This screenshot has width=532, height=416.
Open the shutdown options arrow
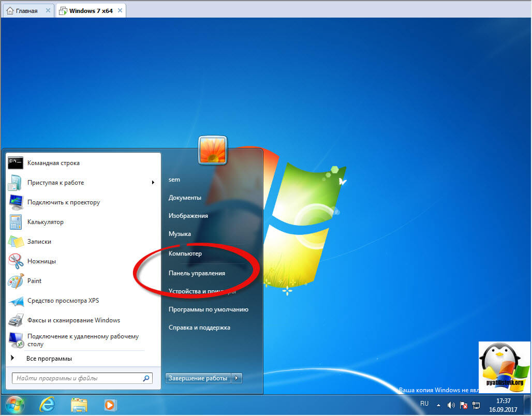[x=237, y=378]
